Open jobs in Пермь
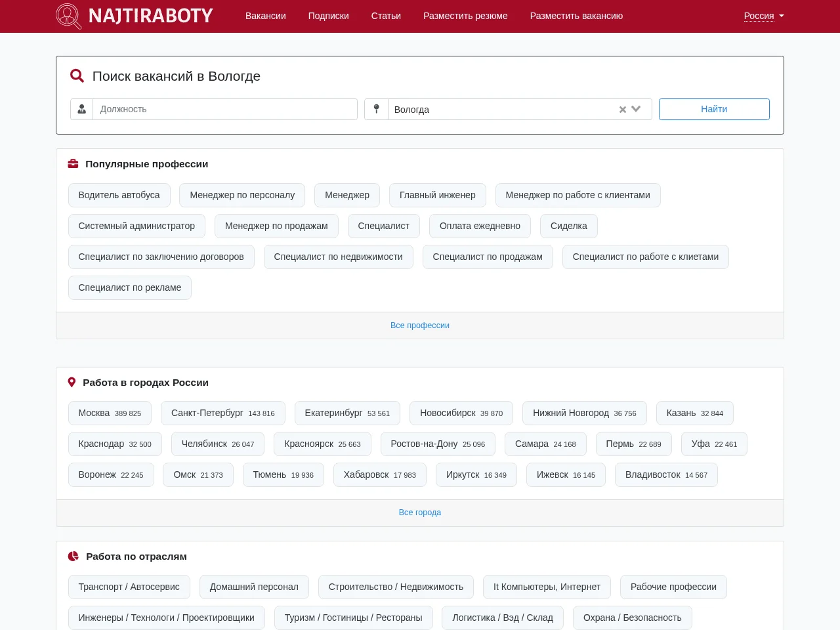840x630 pixels. coord(634,444)
